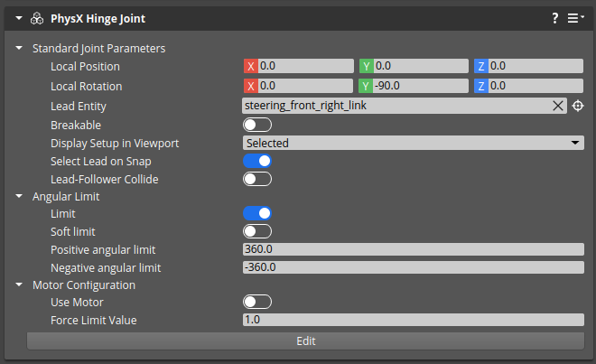Click the Edit button
This screenshot has width=596, height=364.
[x=306, y=341]
